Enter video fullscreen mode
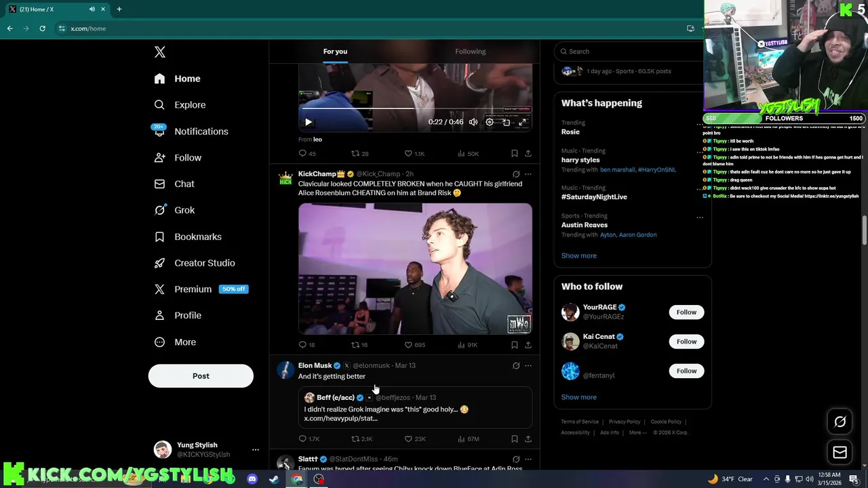Viewport: 868px width, 488px height. pyautogui.click(x=522, y=122)
